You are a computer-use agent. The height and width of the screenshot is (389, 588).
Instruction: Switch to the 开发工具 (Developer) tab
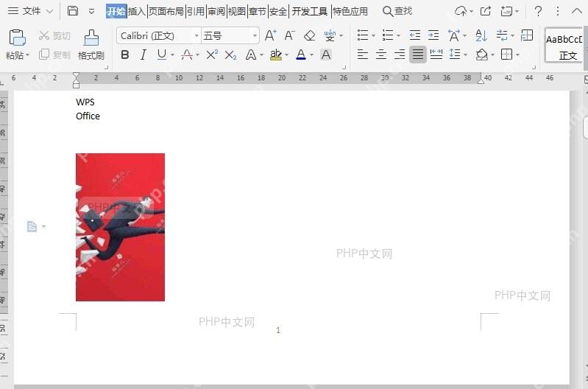tap(310, 11)
